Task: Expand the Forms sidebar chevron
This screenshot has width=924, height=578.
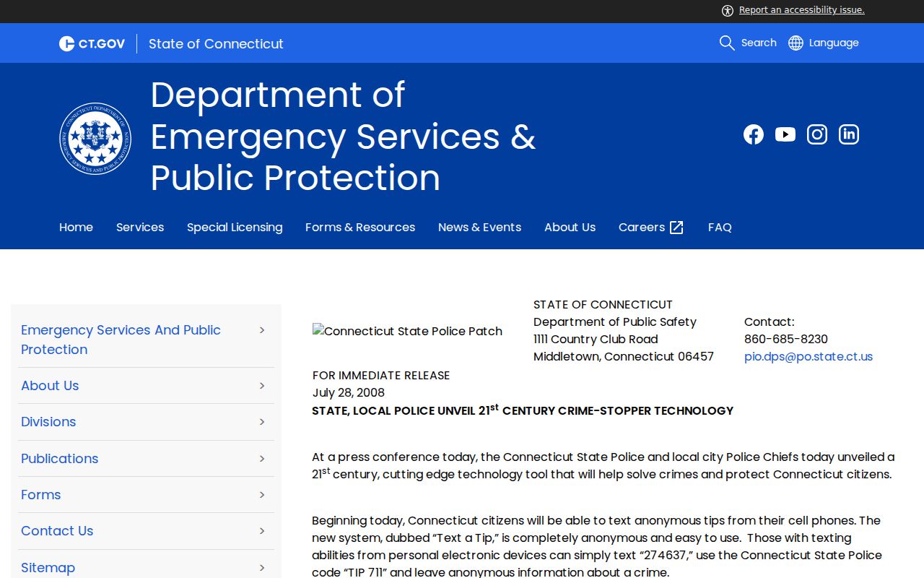Action: 262,495
